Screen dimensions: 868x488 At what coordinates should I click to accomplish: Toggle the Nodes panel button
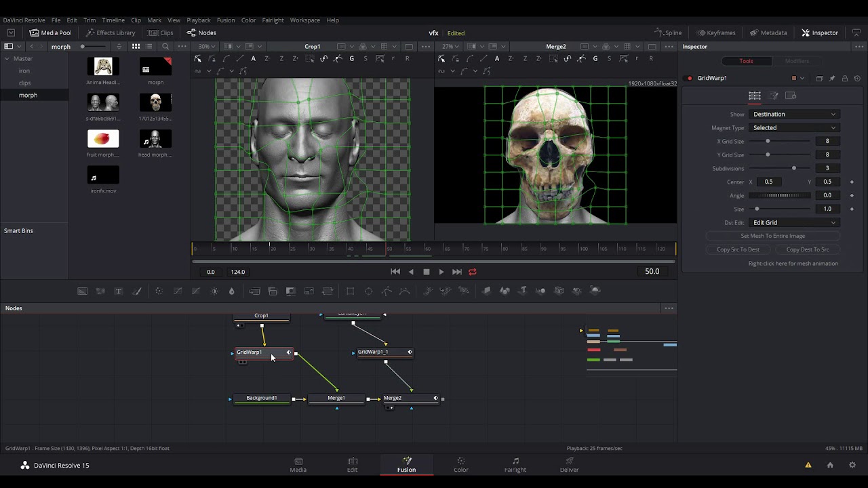click(201, 33)
